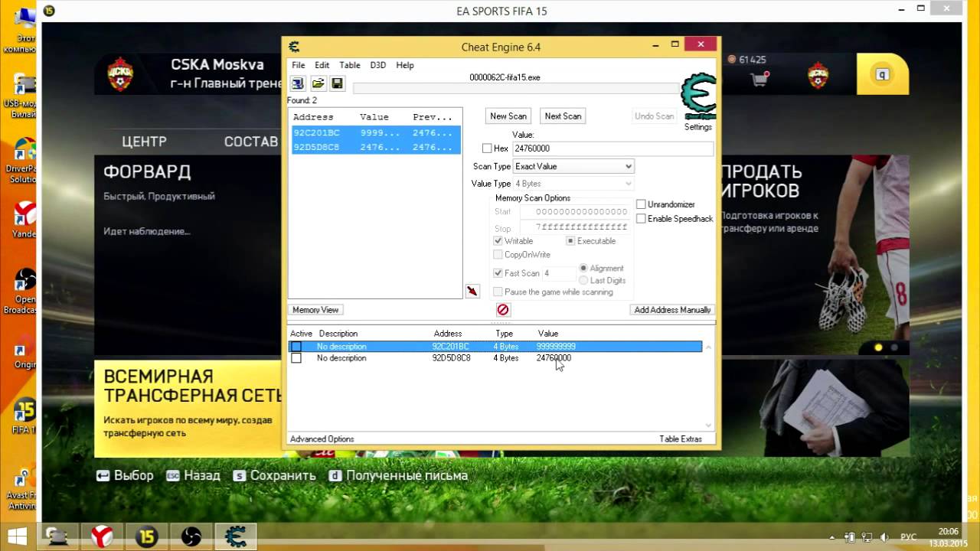Toggle the Executable checkbox

[570, 241]
